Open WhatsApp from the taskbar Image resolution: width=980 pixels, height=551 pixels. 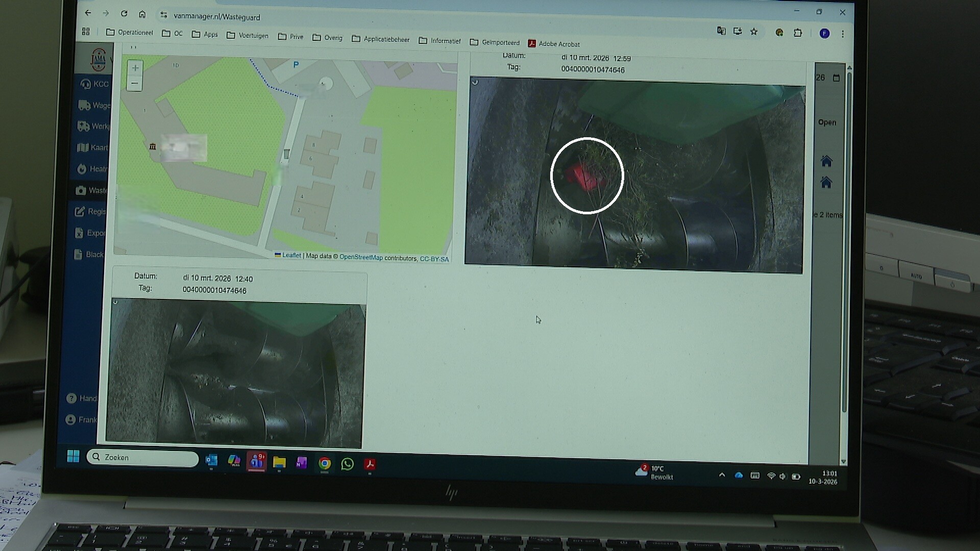tap(347, 464)
